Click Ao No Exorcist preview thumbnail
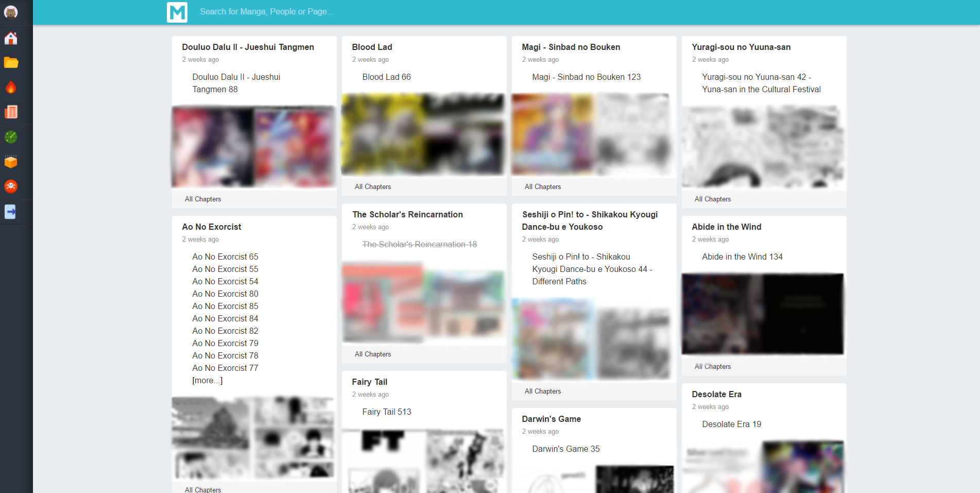The height and width of the screenshot is (493, 980). pyautogui.click(x=253, y=438)
